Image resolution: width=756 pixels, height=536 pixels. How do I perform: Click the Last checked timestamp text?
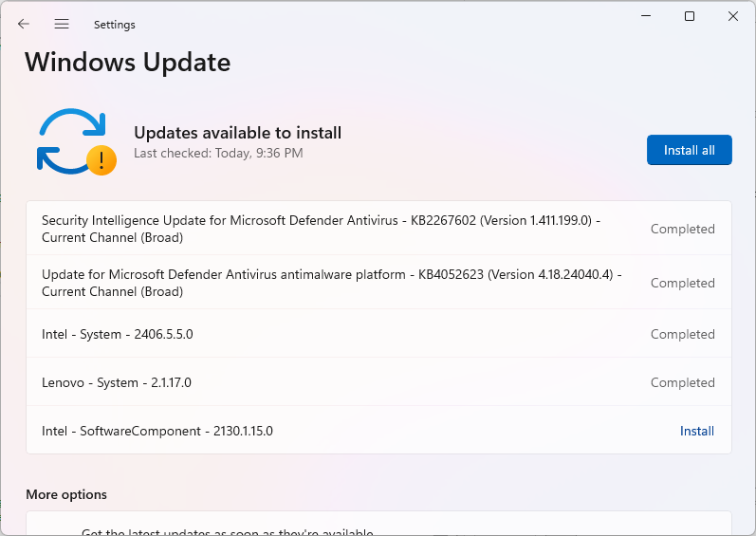[218, 153]
